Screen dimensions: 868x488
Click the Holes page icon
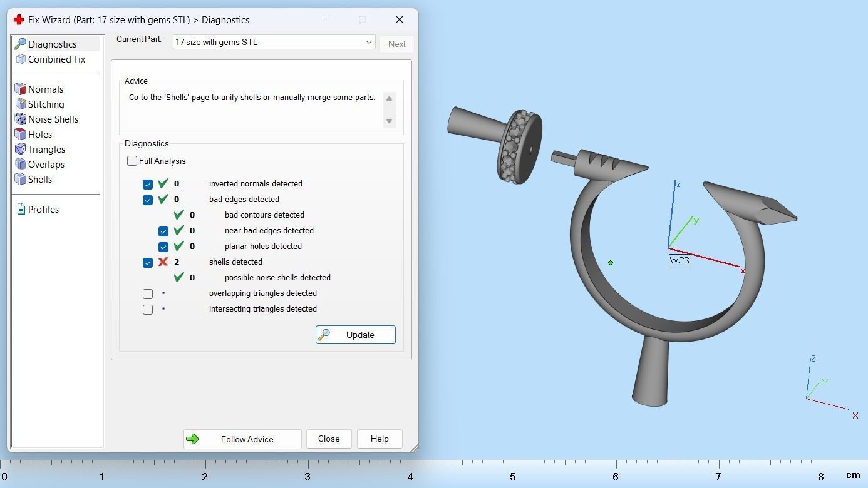20,134
